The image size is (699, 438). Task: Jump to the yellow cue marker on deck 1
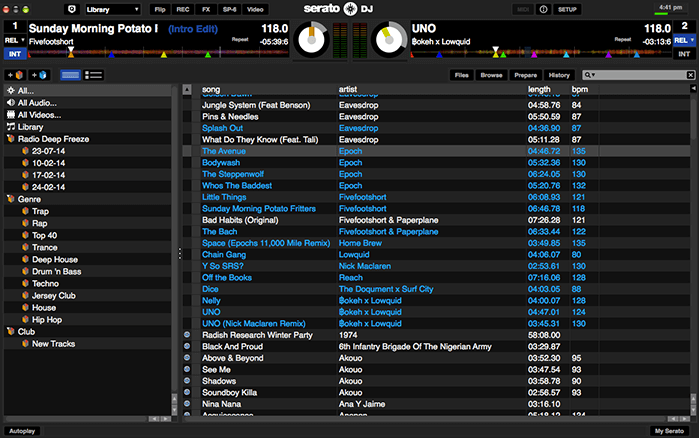pyautogui.click(x=164, y=55)
